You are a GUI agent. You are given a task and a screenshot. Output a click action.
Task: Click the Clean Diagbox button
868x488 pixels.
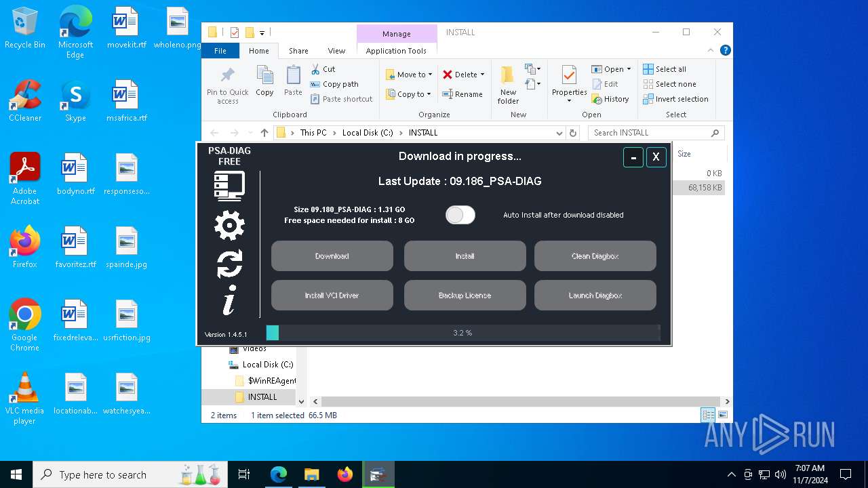[x=595, y=256]
